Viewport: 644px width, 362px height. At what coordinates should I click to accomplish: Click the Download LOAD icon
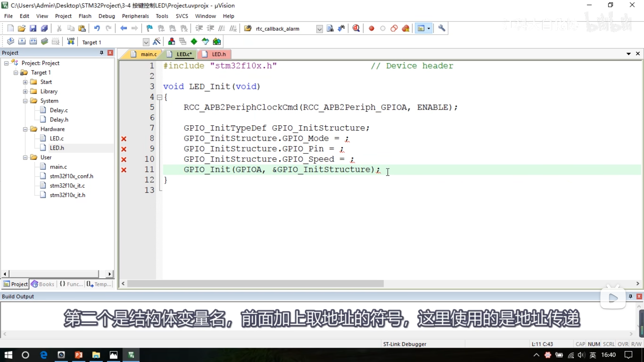[71, 41]
